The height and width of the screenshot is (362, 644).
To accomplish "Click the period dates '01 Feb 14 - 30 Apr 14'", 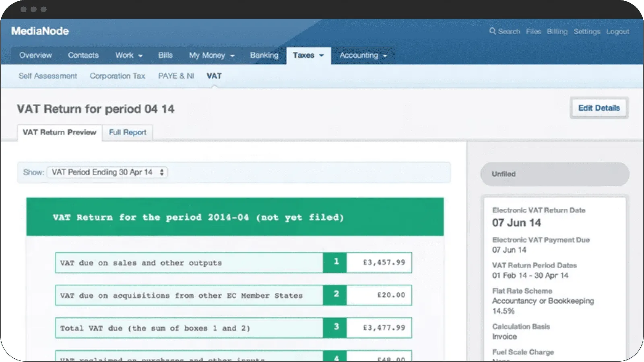I will [x=530, y=275].
